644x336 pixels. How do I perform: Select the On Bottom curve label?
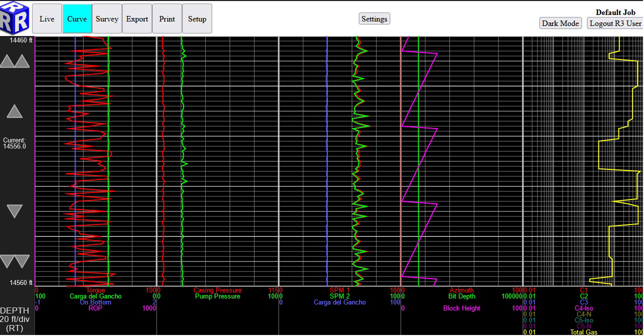point(96,302)
